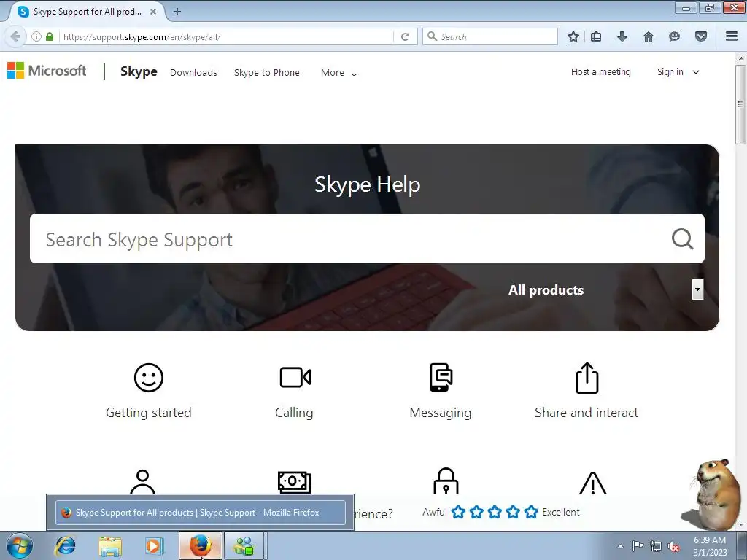Click the network tray icon
Screen dimensions: 747x560
(656, 546)
